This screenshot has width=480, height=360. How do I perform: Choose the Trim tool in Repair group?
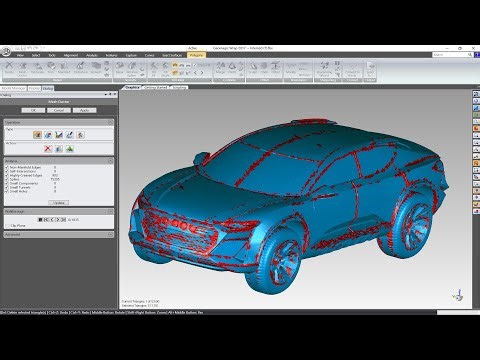(51, 68)
